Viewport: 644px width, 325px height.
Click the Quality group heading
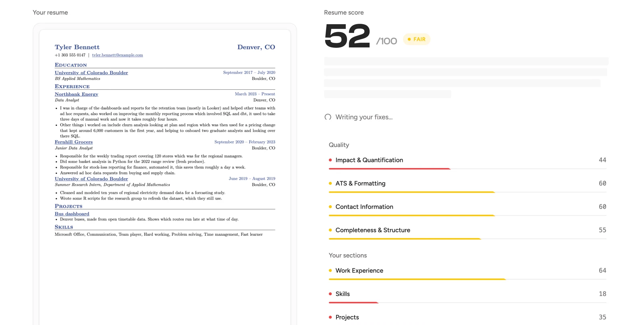tap(339, 145)
